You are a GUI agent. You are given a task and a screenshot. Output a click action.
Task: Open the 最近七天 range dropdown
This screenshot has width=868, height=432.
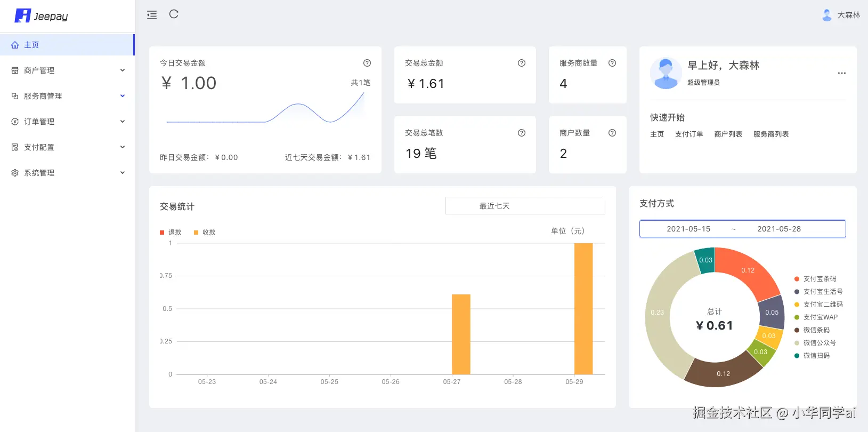(x=525, y=206)
